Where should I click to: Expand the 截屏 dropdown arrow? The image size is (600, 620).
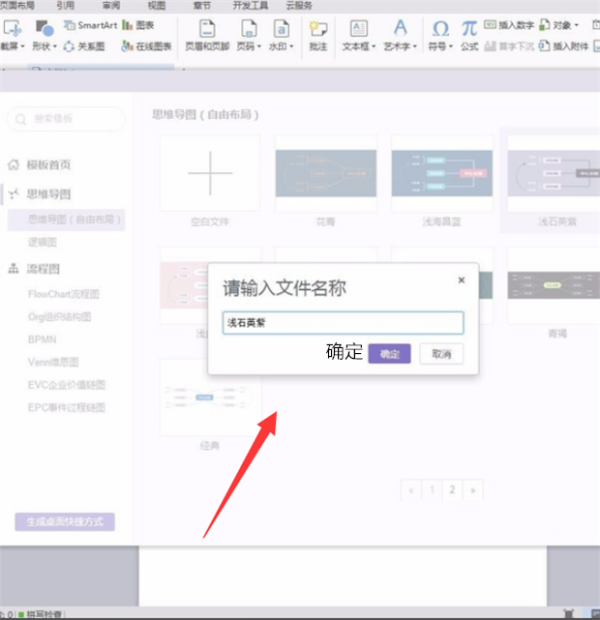point(23,46)
